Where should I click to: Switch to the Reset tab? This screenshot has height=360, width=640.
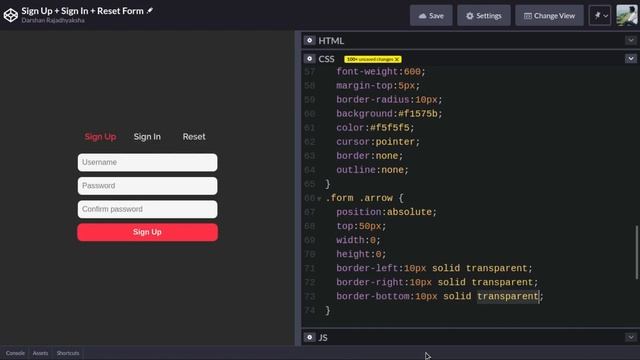coord(194,137)
